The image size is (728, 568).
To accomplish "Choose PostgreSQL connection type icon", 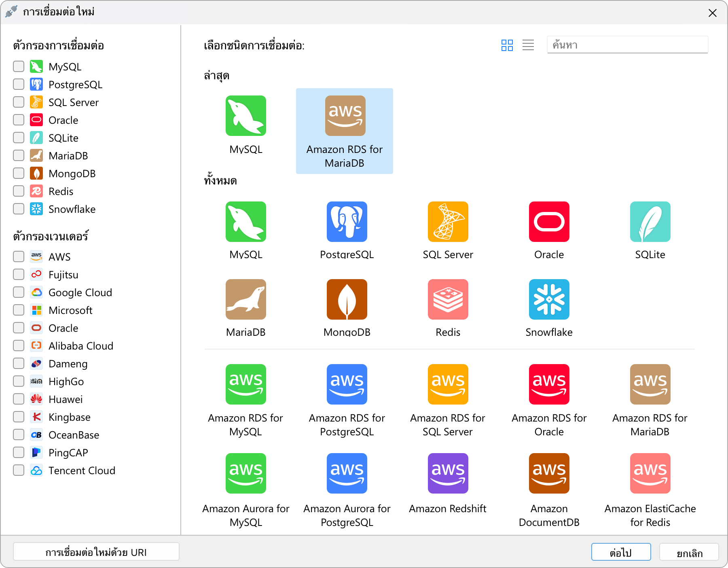I will click(347, 222).
